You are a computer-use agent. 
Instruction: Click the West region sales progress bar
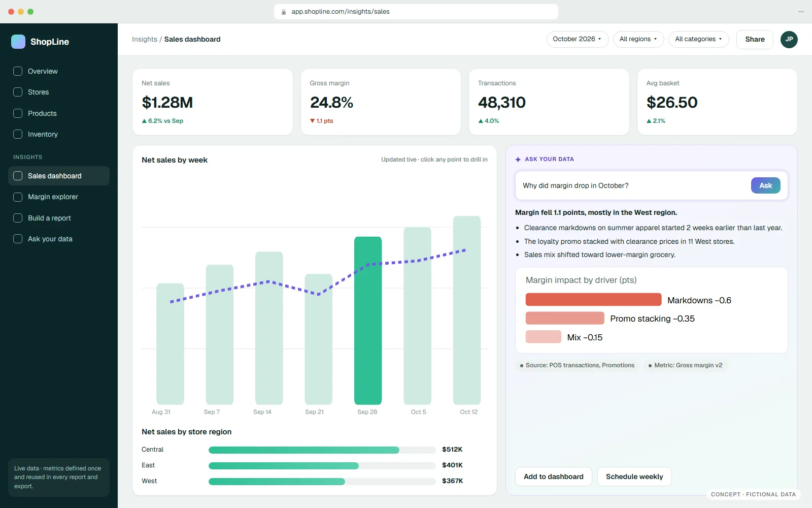tap(322, 481)
